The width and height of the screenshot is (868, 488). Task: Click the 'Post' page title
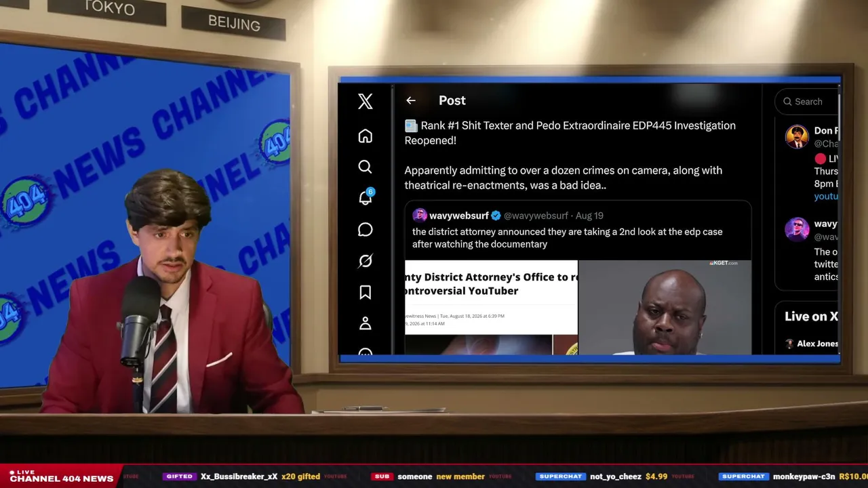[452, 100]
